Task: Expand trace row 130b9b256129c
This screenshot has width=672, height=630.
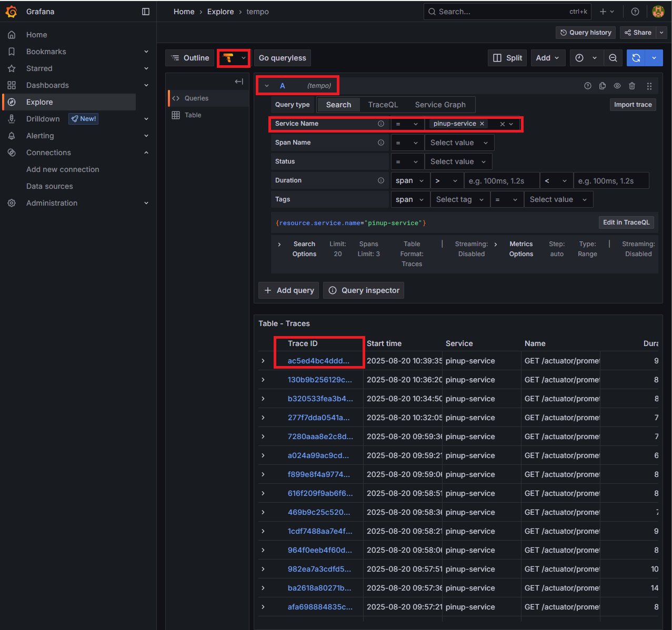Action: (263, 380)
